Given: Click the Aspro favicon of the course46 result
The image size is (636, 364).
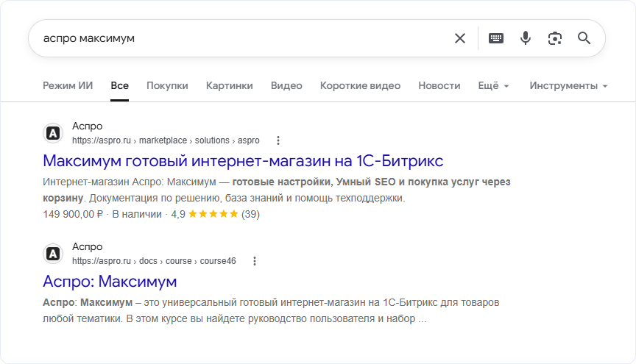Looking at the screenshot, I should [x=53, y=254].
